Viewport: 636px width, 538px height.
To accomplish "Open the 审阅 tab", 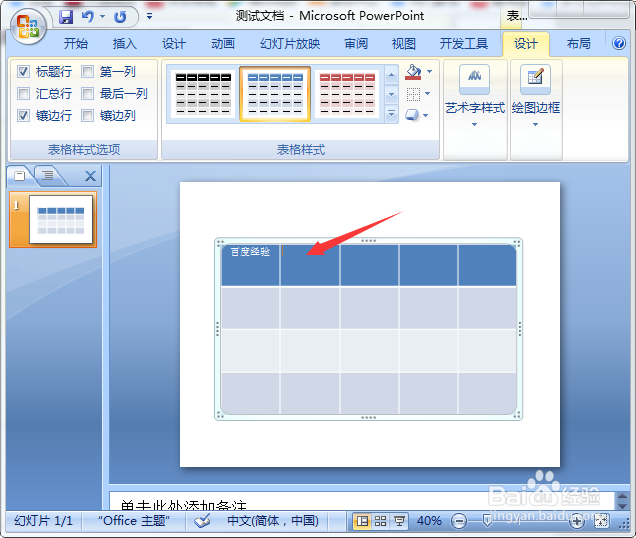I will point(356,43).
